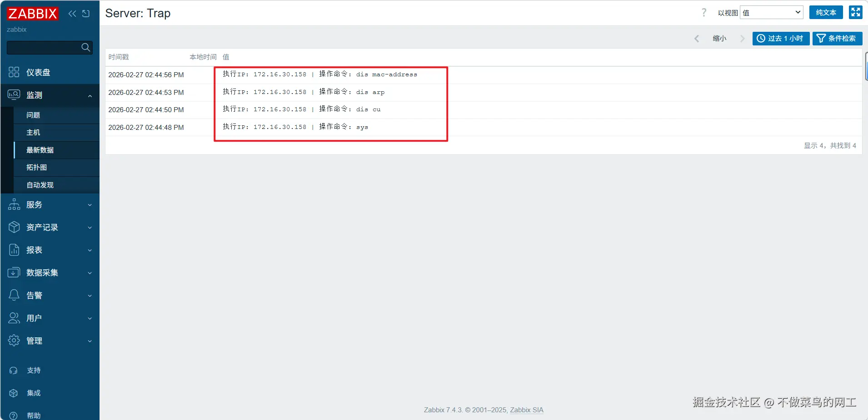Open the 问题 submenu item
This screenshot has width=868, height=420.
pos(56,115)
